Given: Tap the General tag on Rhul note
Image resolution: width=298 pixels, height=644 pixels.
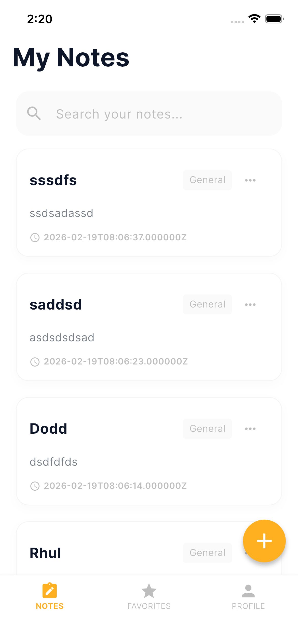Looking at the screenshot, I should pyautogui.click(x=207, y=553).
